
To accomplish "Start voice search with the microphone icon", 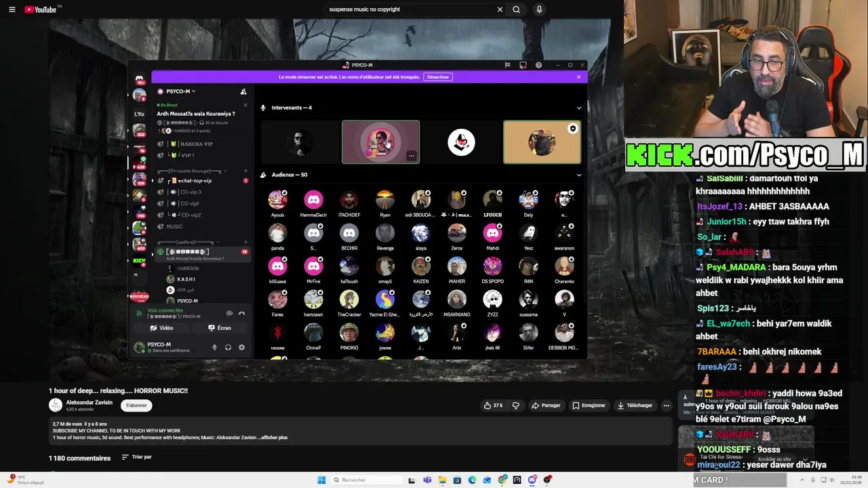I will [x=539, y=9].
